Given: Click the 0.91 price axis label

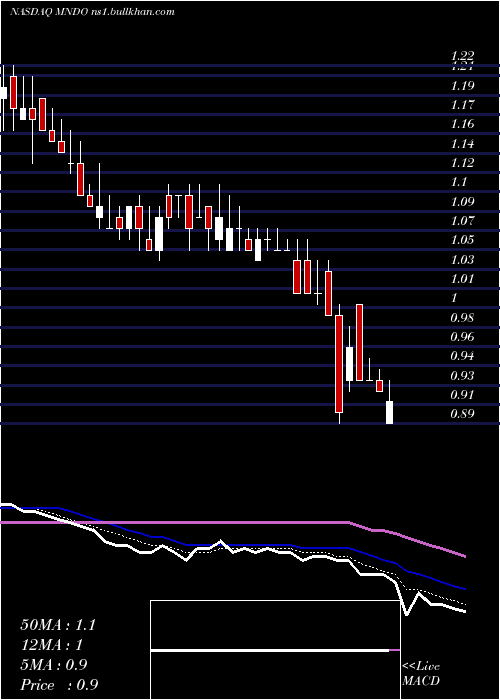Looking at the screenshot, I should point(462,395).
